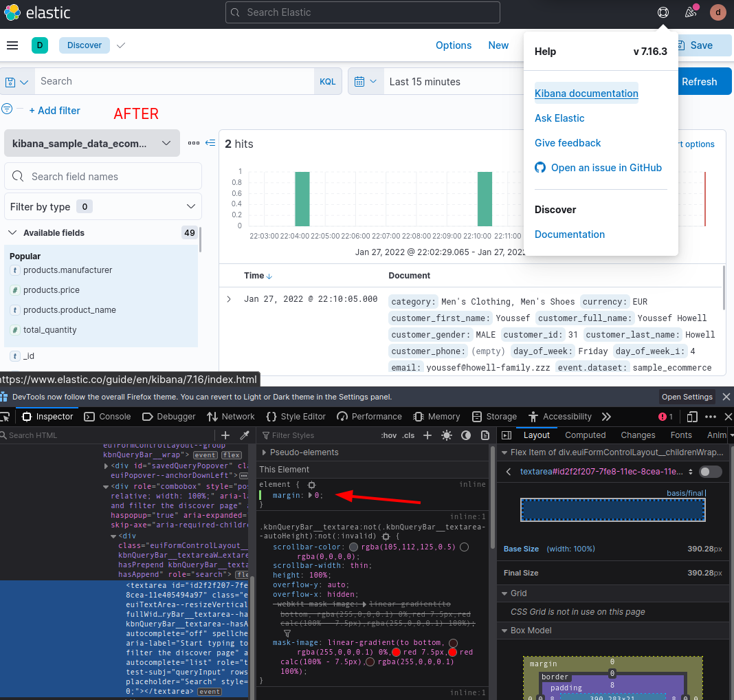Image resolution: width=734 pixels, height=700 pixels.
Task: Toggle light color scheme simulation sun icon
Action: [447, 435]
